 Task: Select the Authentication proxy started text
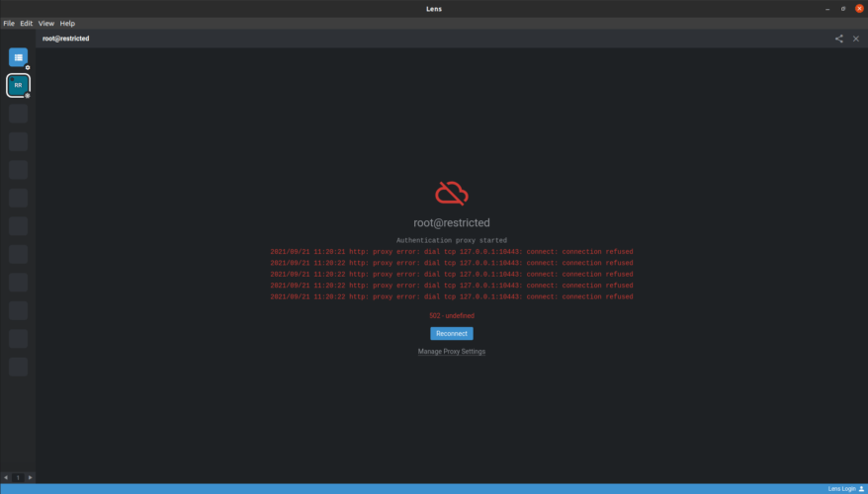[x=452, y=241]
